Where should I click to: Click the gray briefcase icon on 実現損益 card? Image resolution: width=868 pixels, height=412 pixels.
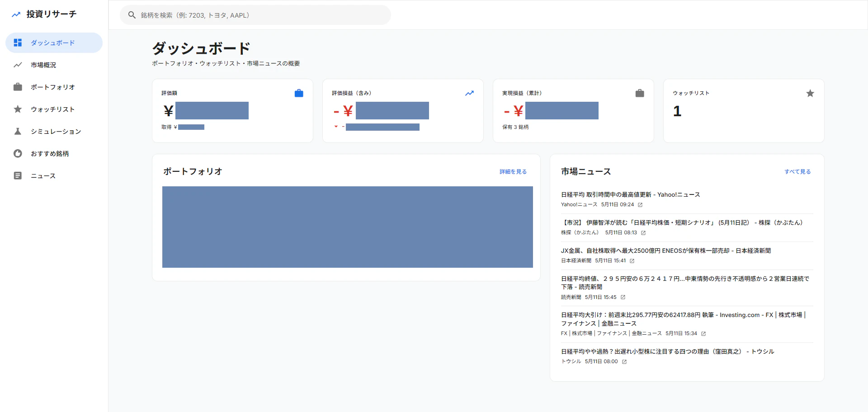640,93
